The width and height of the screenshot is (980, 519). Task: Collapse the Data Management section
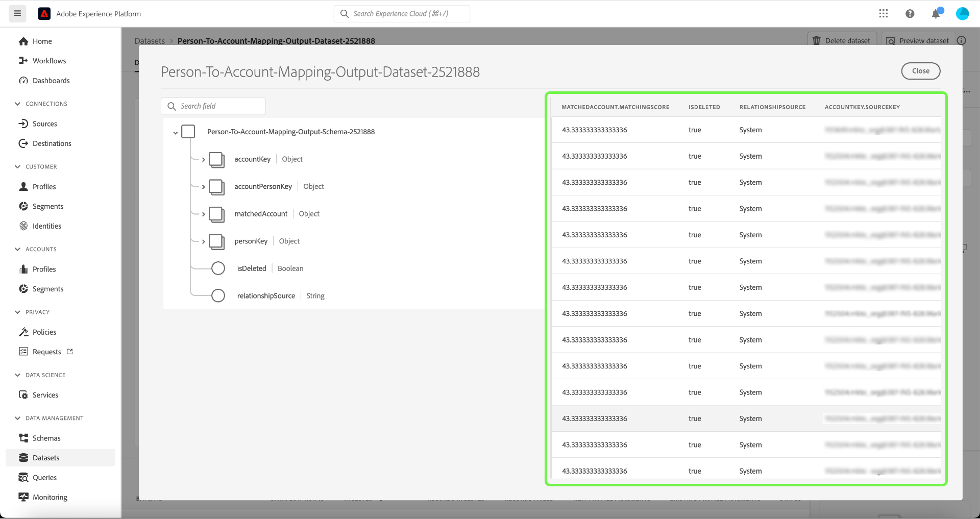pyautogui.click(x=17, y=418)
